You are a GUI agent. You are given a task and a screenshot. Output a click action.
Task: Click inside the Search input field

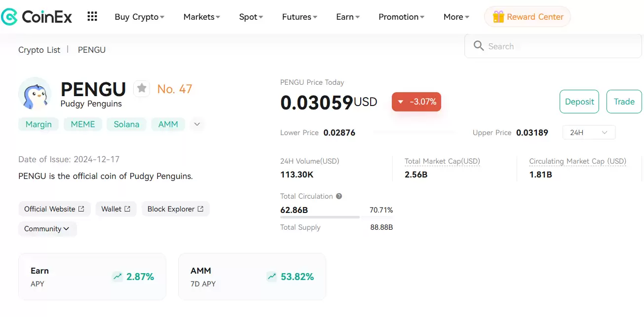[543, 46]
